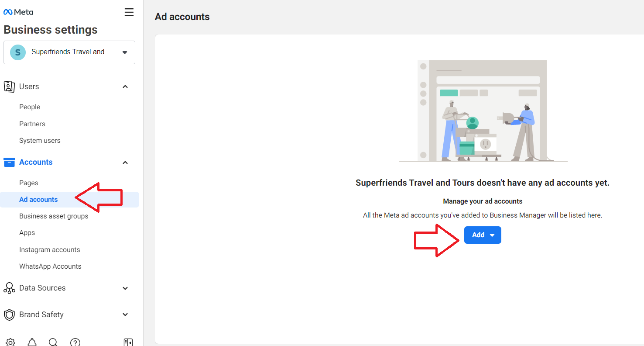Expand the Data Sources section
This screenshot has width=644, height=346.
(125, 288)
